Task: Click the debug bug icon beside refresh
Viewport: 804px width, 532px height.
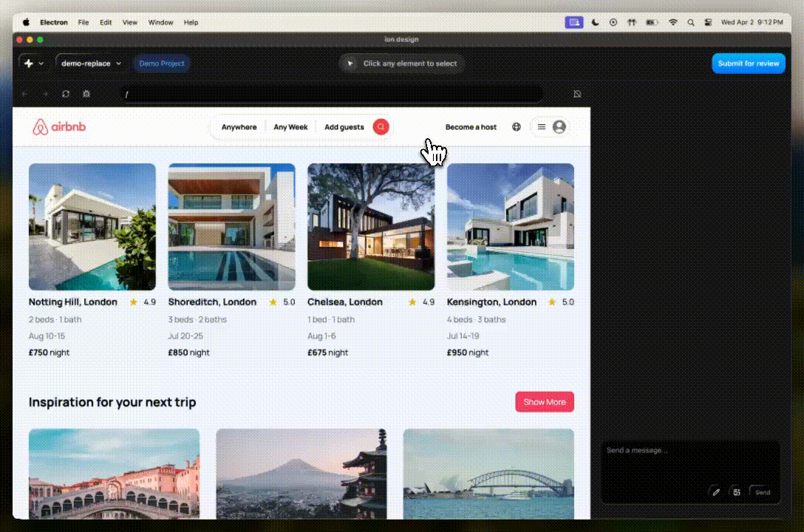Action: point(86,94)
